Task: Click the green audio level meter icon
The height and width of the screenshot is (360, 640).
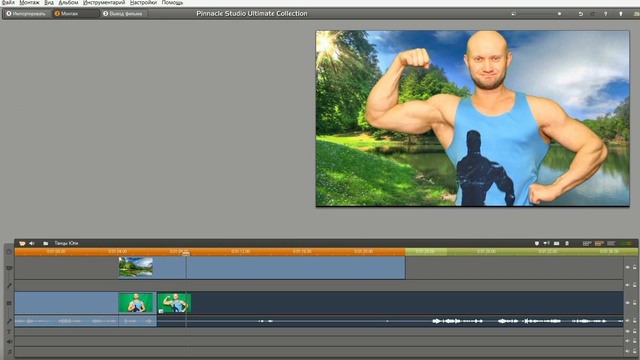Action: tap(626, 243)
